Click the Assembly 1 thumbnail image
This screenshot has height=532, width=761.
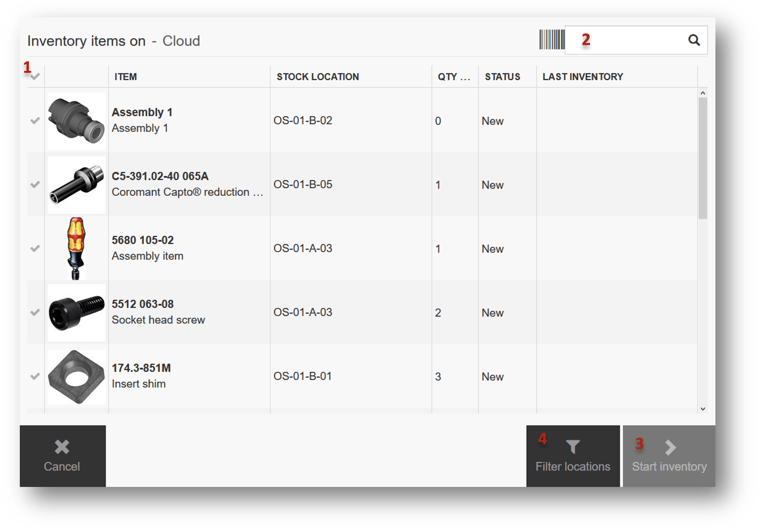pos(76,120)
